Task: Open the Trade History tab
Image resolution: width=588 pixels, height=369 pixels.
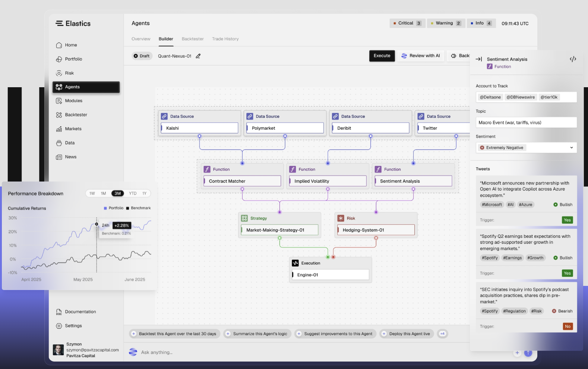Action: pyautogui.click(x=225, y=39)
